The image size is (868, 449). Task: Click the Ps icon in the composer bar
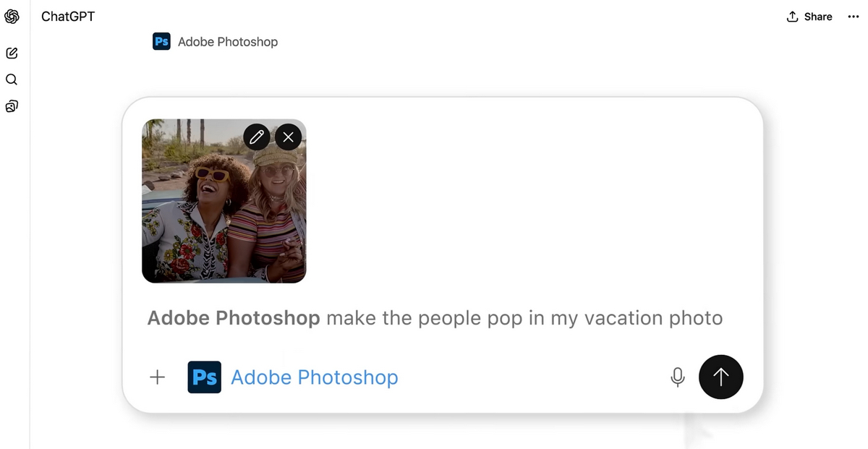click(x=204, y=377)
